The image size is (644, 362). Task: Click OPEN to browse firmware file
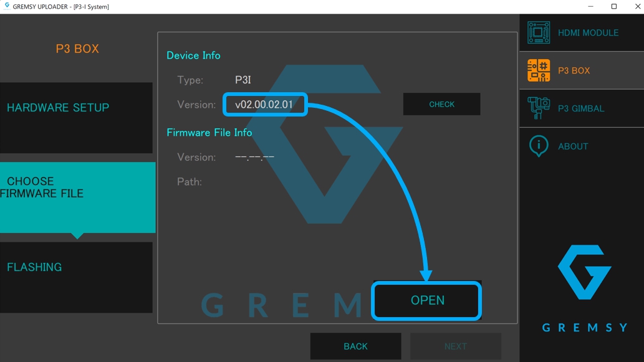click(x=427, y=301)
